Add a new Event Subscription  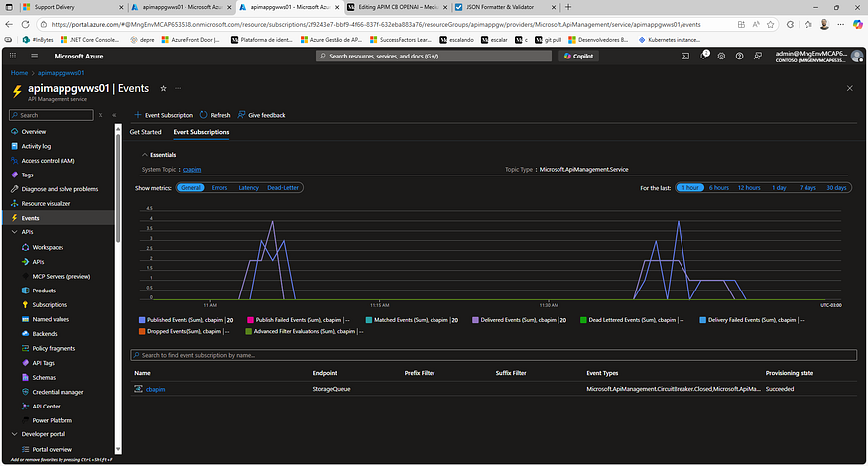[x=164, y=115]
